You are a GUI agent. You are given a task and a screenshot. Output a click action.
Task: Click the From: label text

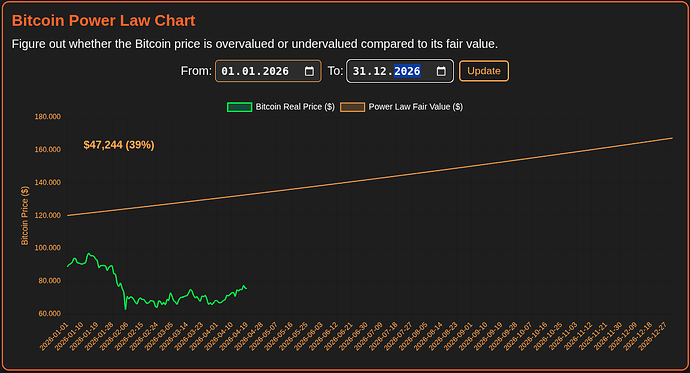pos(196,71)
